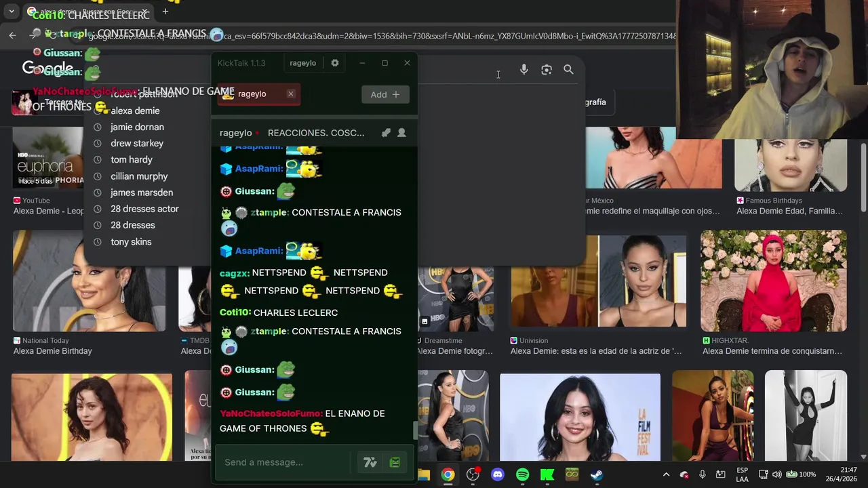This screenshot has width=868, height=488.
Task: Open YaNoChateoSoloFumo's username in chat
Action: (271, 413)
